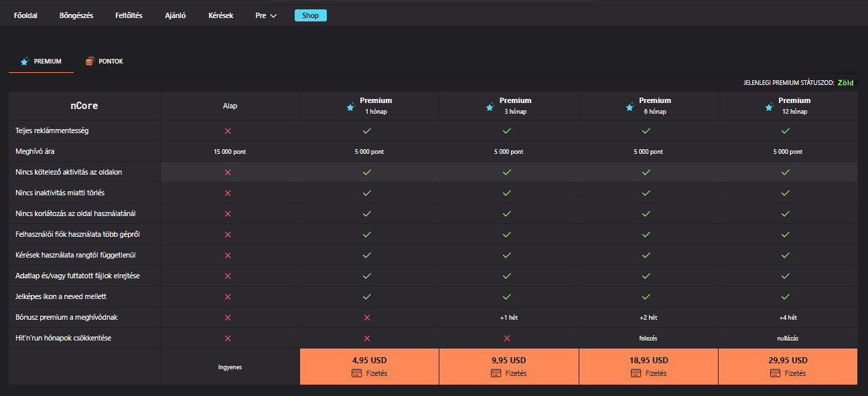Click red X for Nincs korlátozás in Alap
Viewport: 868px width, 396px height.
pyautogui.click(x=228, y=214)
